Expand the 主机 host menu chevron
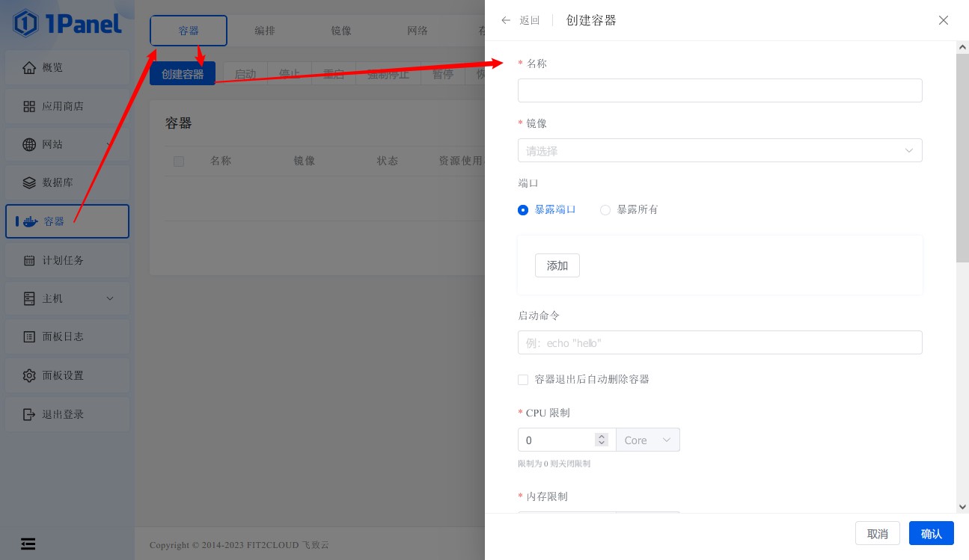The width and height of the screenshot is (969, 560). click(110, 298)
